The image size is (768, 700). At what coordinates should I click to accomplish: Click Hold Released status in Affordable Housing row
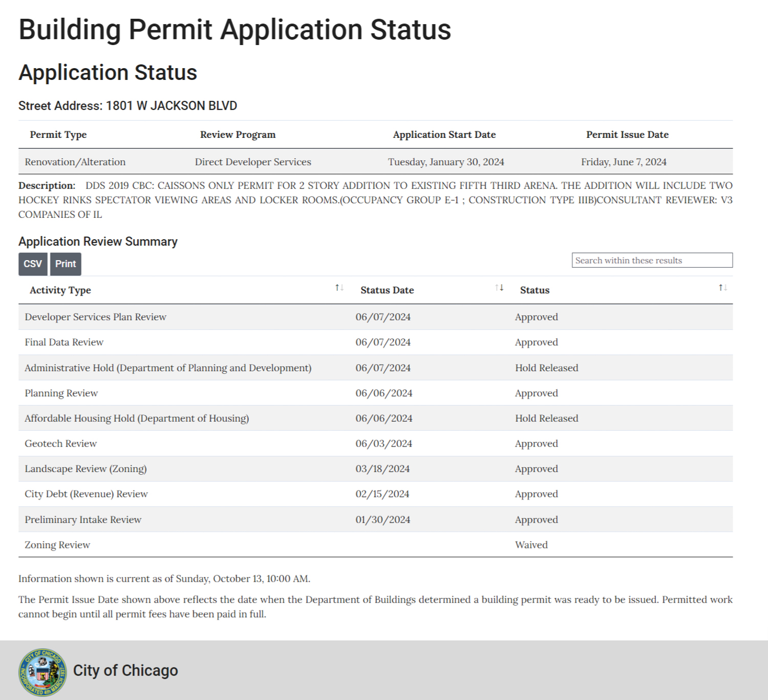click(x=547, y=418)
